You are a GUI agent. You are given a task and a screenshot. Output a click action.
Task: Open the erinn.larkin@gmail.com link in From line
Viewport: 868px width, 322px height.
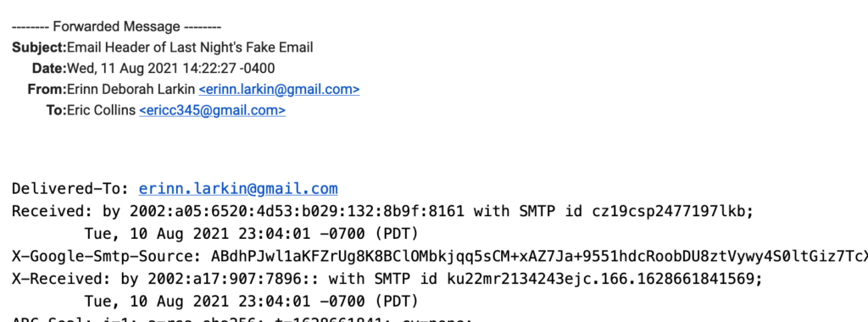[279, 90]
